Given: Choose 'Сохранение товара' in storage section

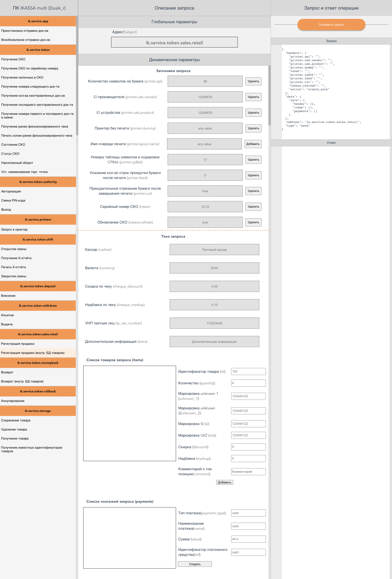Looking at the screenshot, I should 16,420.
